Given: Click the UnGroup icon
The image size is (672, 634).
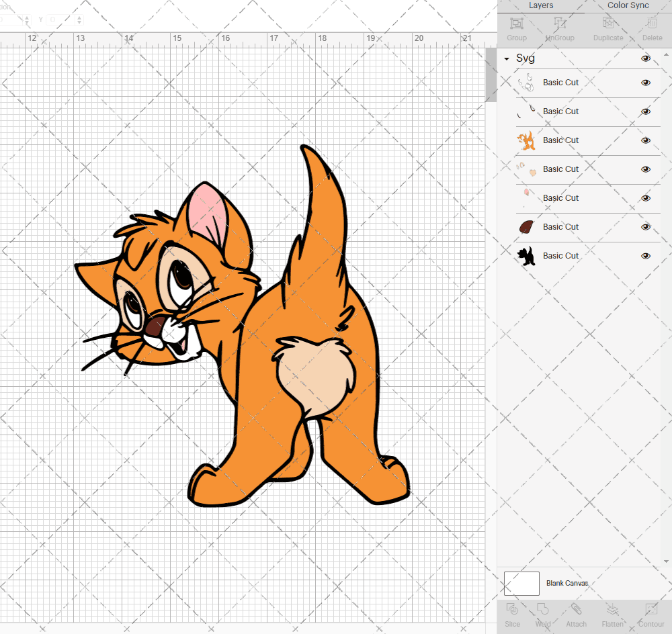Looking at the screenshot, I should click(x=560, y=24).
